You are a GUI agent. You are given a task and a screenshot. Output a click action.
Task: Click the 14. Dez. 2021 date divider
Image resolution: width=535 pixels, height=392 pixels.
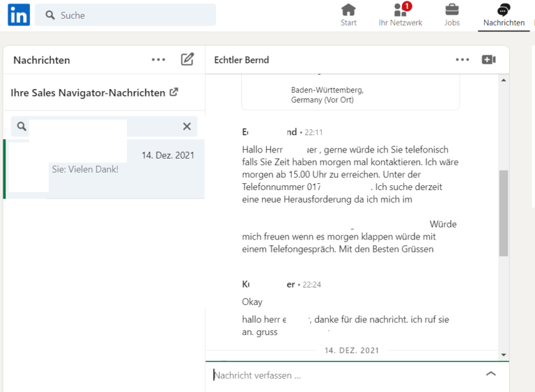(352, 350)
